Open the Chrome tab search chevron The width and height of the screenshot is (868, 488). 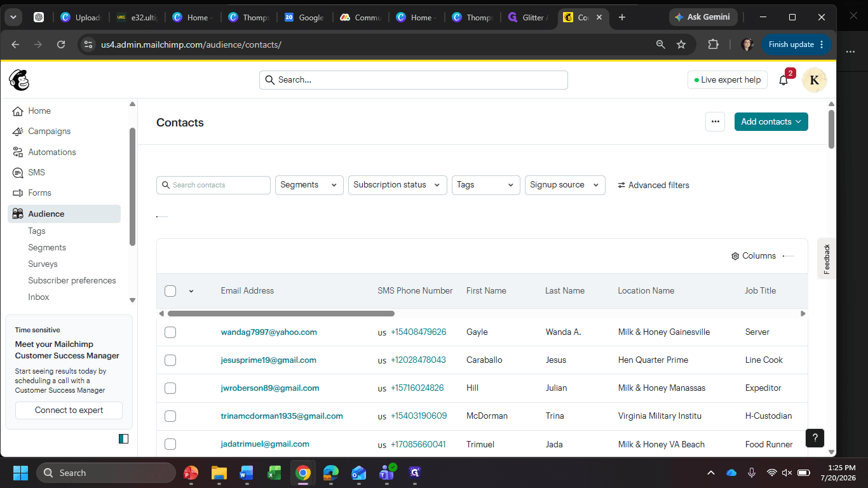(x=13, y=17)
